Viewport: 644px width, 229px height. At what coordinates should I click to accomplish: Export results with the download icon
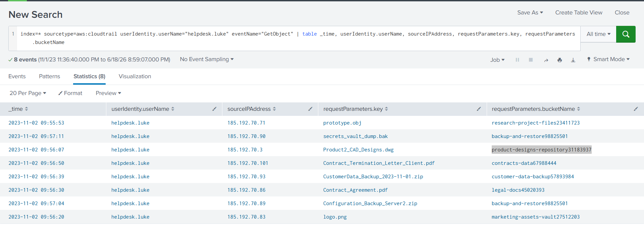(x=573, y=60)
